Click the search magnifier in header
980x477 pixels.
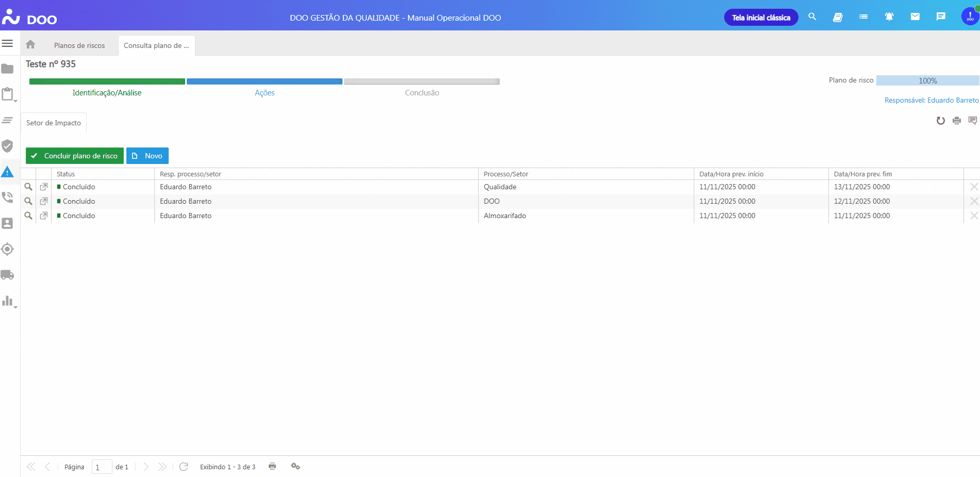click(812, 17)
